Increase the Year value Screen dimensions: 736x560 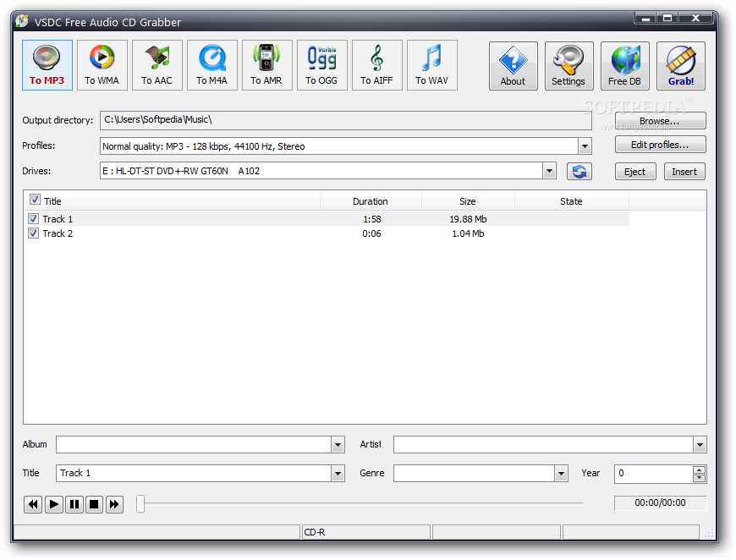click(699, 469)
